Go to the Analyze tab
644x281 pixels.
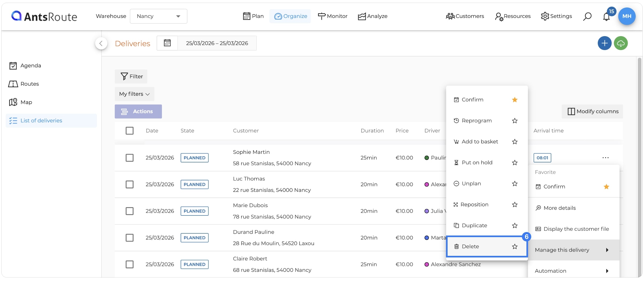click(x=373, y=16)
